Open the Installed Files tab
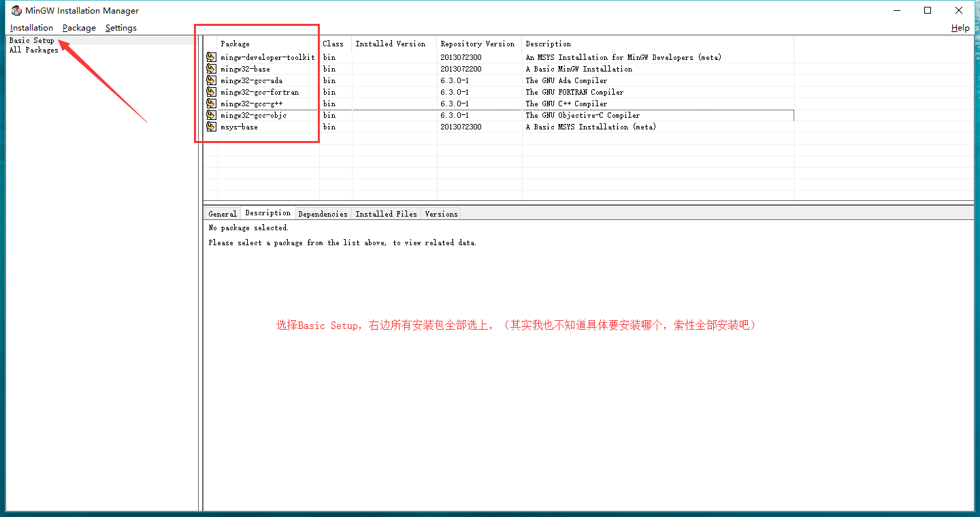This screenshot has height=517, width=980. click(x=387, y=214)
